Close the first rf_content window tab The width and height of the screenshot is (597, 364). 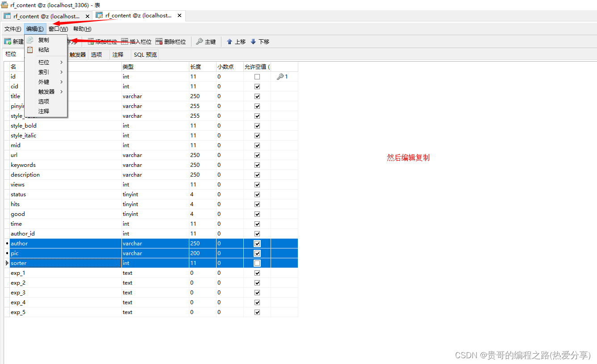click(88, 16)
